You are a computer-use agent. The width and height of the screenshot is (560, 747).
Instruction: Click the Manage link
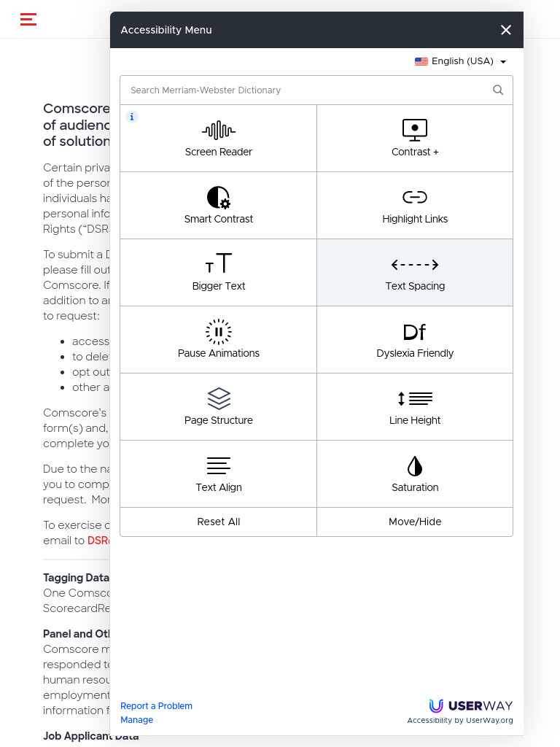click(x=136, y=720)
